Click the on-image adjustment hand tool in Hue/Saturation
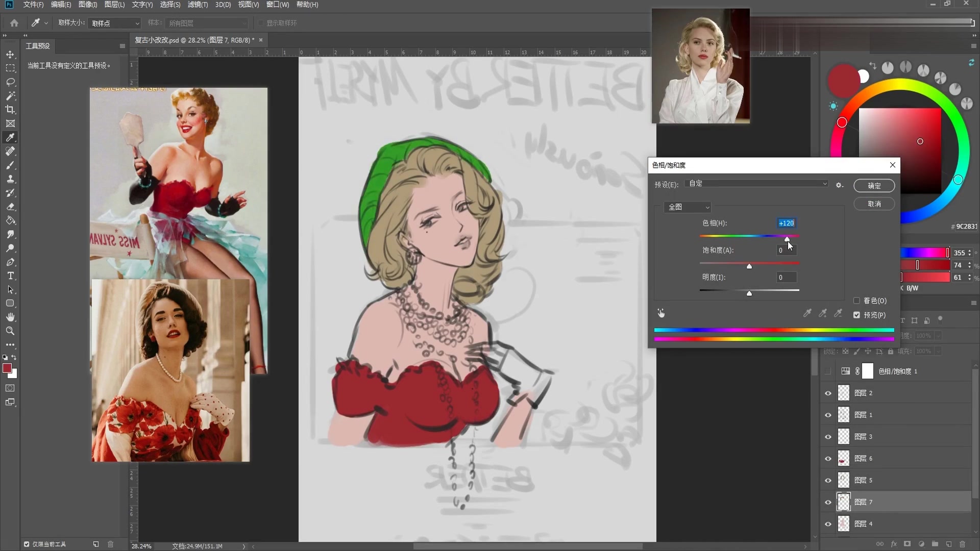 tap(661, 313)
